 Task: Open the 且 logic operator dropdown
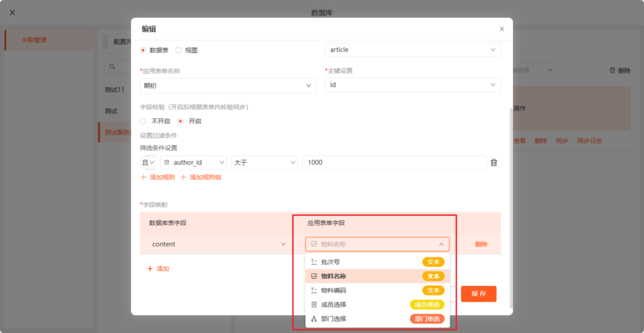click(x=148, y=163)
